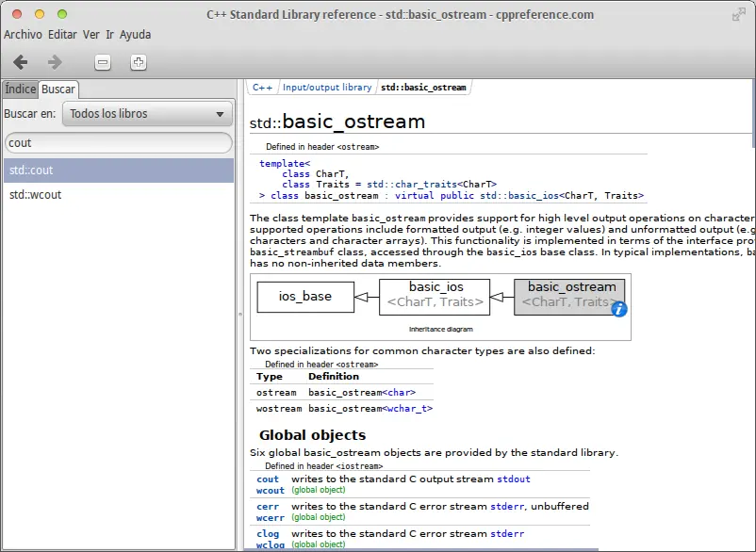The width and height of the screenshot is (756, 552).
Task: Click the 'Buscar en:' label
Action: click(30, 114)
